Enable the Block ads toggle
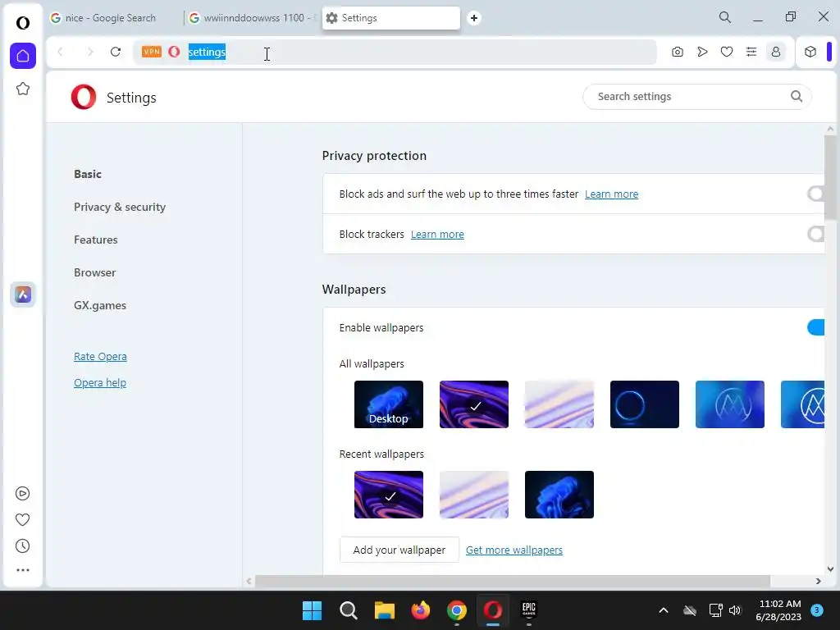Viewport: 840px width, 630px height. [816, 194]
